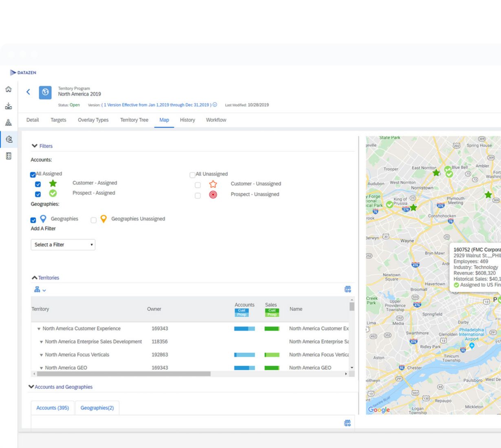Click the home icon in left sidebar
The image size is (501, 448).
(x=8, y=89)
